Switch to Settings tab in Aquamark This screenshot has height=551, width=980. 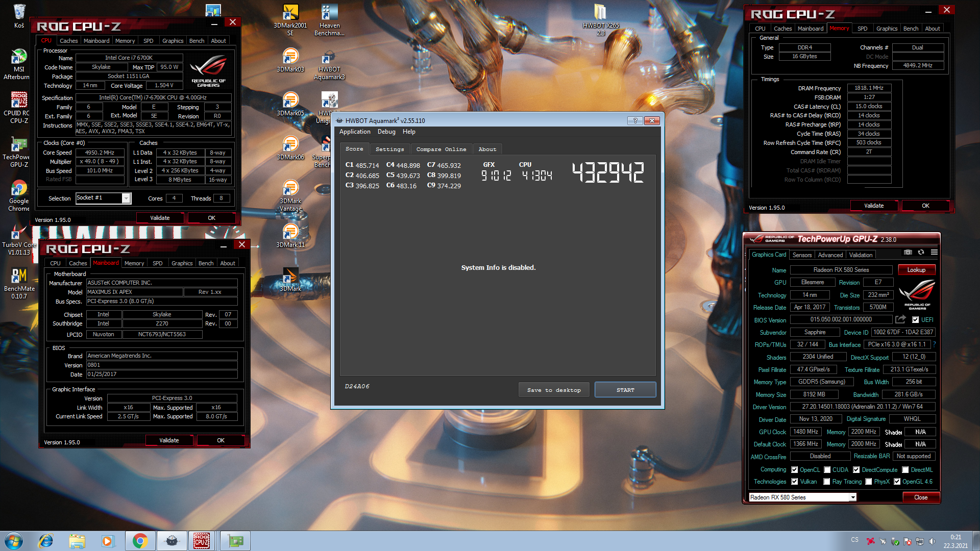click(389, 149)
